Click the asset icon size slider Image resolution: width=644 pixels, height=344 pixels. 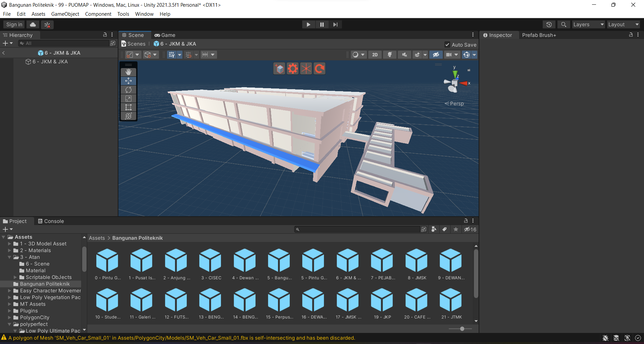462,329
